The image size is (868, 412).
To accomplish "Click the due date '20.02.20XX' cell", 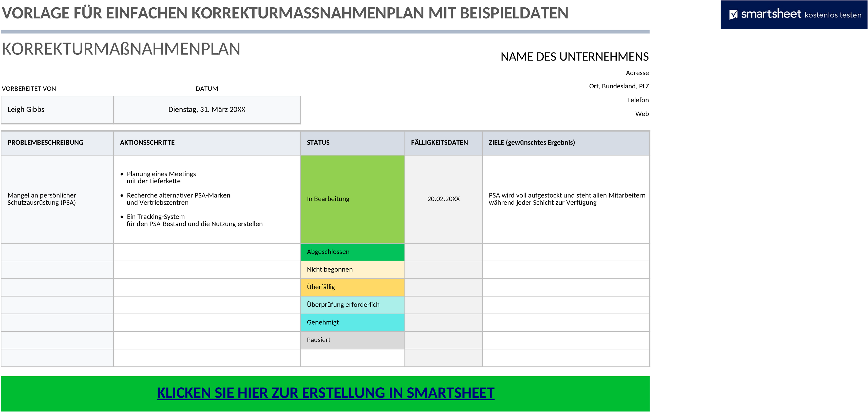I will (443, 199).
